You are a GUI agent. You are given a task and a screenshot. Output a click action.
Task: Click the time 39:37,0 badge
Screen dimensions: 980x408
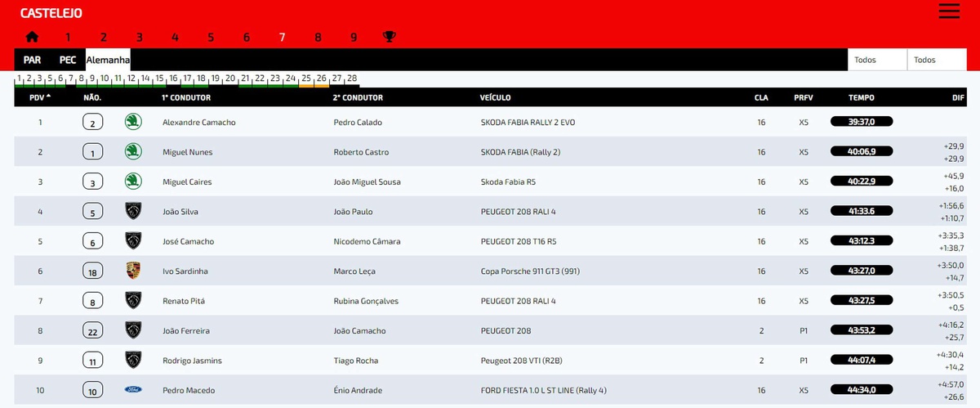pyautogui.click(x=862, y=122)
